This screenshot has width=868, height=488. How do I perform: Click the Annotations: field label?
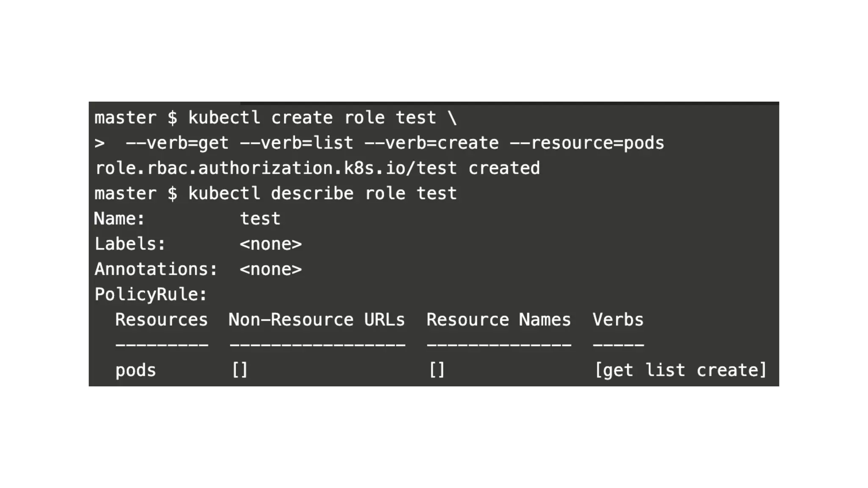156,269
